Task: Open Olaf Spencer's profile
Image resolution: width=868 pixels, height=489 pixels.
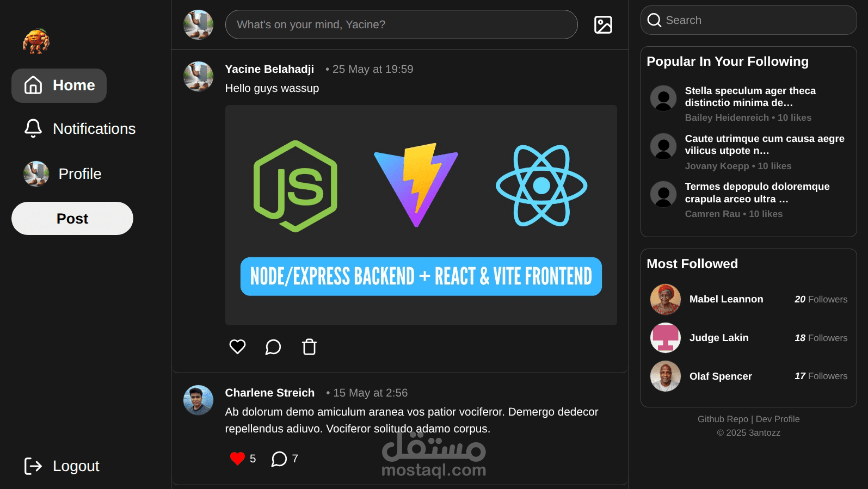Action: [x=721, y=376]
